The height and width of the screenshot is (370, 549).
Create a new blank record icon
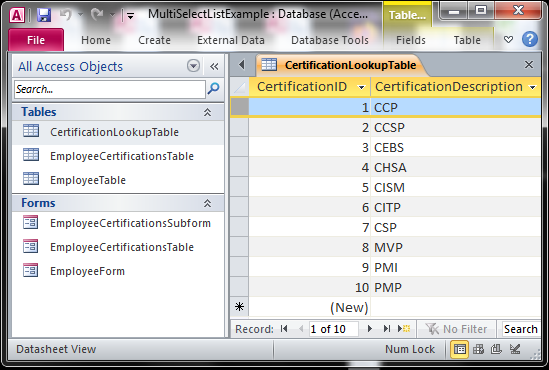(x=404, y=329)
